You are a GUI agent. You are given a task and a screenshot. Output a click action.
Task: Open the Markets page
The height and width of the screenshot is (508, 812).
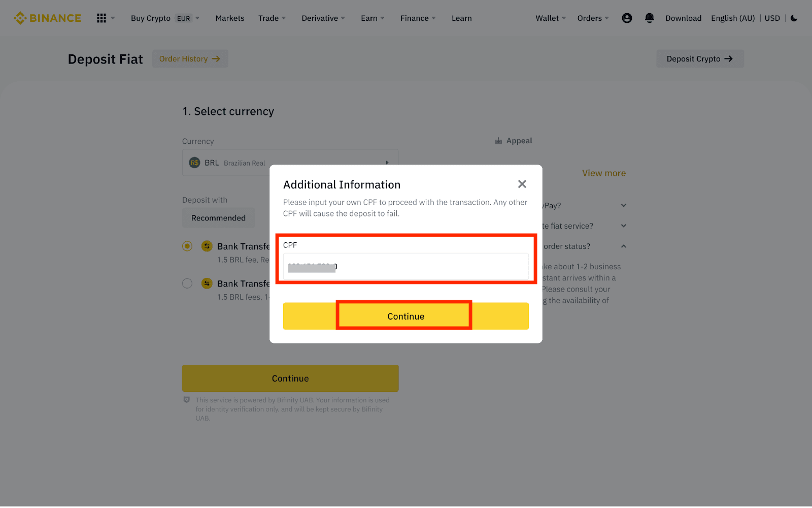click(x=229, y=18)
